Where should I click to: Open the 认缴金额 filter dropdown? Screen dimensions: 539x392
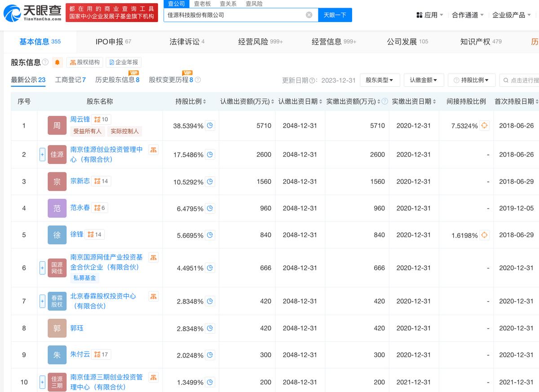point(424,80)
